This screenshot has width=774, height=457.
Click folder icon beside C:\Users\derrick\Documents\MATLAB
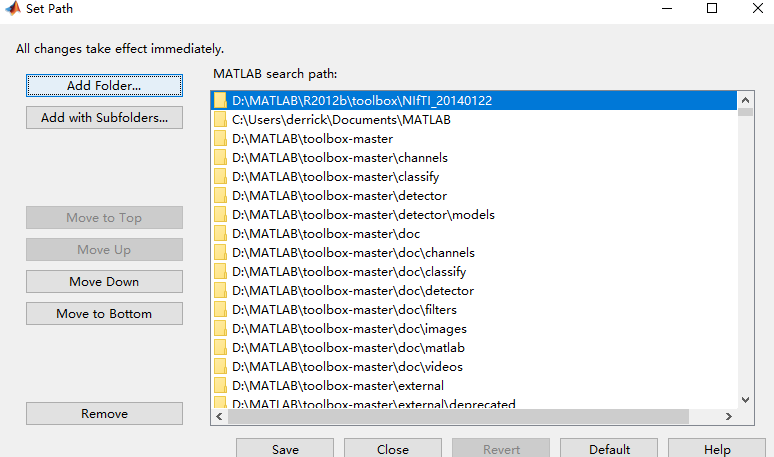[x=220, y=119]
